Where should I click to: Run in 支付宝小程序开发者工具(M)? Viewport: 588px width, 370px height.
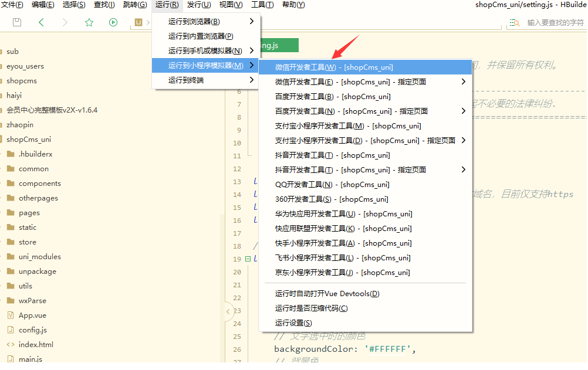click(365, 125)
